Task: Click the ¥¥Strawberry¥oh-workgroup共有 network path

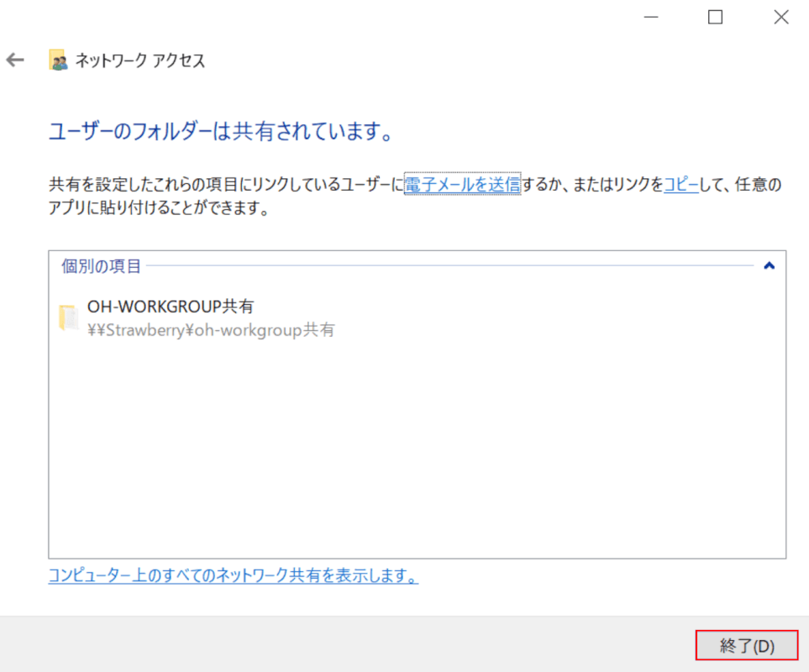Action: pos(211,330)
